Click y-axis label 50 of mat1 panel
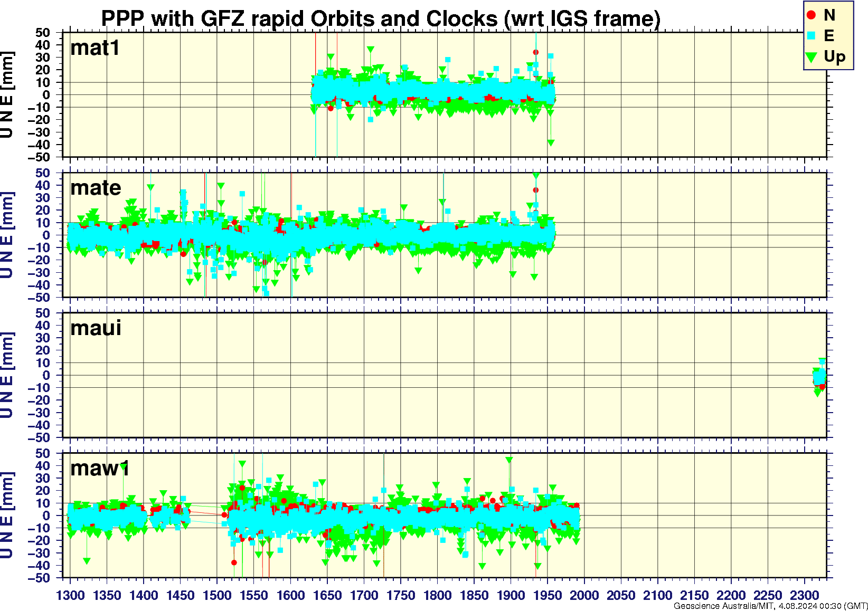The height and width of the screenshot is (611, 868). pos(43,33)
